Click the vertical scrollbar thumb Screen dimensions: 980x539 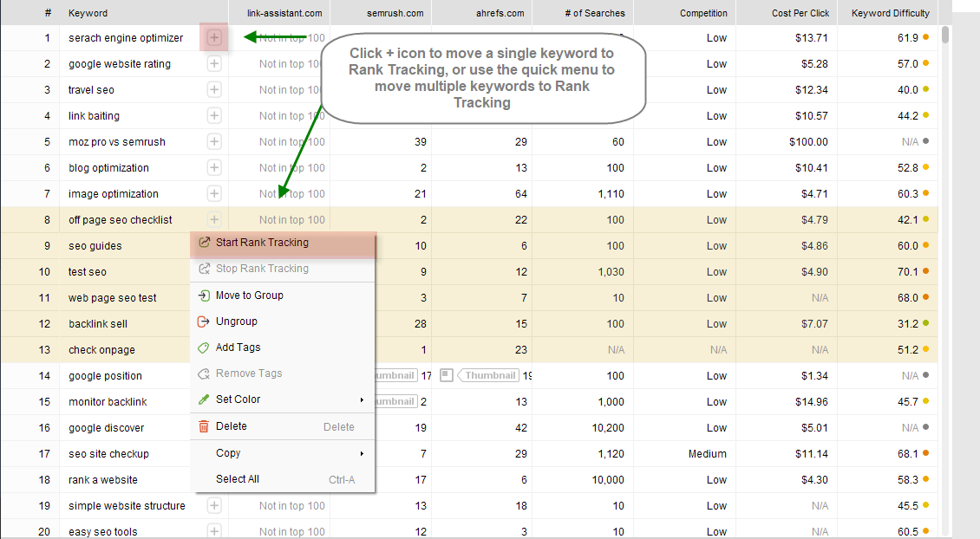point(945,35)
